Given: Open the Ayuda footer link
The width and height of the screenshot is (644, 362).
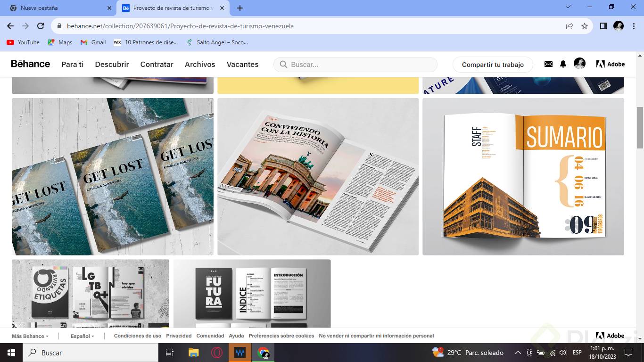Looking at the screenshot, I should tap(236, 336).
